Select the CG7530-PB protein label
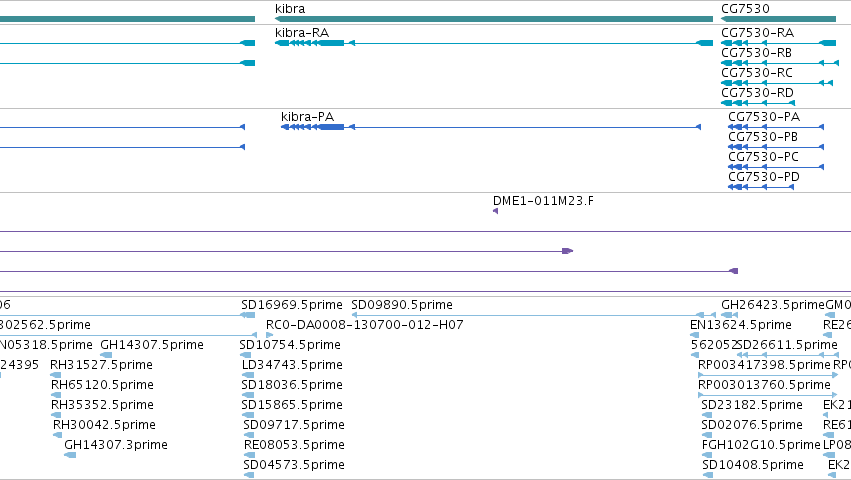Image resolution: width=851 pixels, height=480 pixels. [763, 137]
